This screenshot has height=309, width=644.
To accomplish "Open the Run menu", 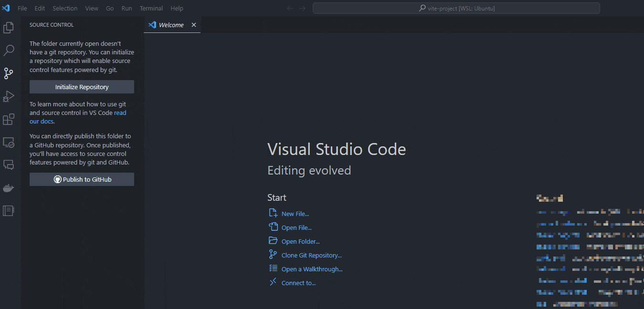I will 127,8.
